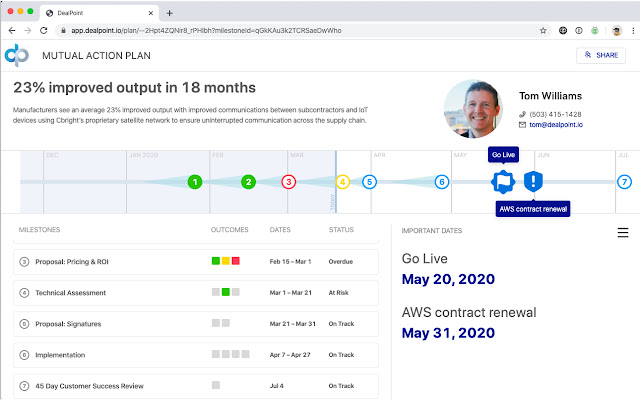Open a new browser tab

click(x=169, y=13)
